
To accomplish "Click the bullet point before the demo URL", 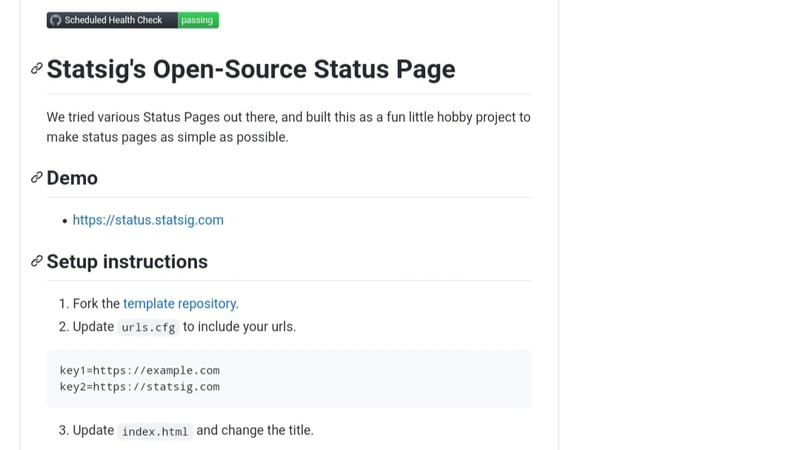I will (x=65, y=221).
